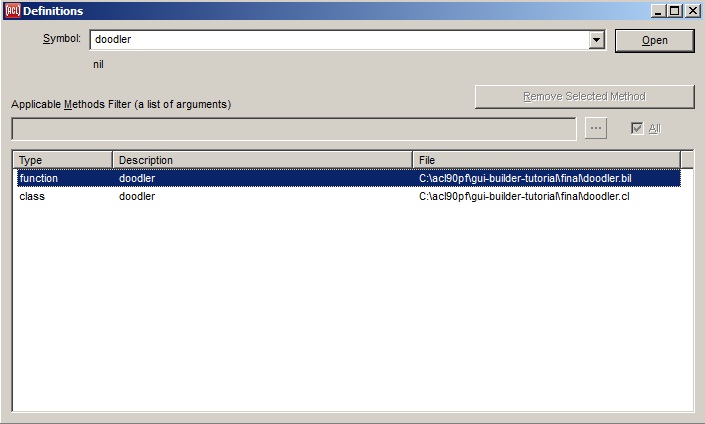Click inside the Symbol text box
Screen dimensions: 705x424
(x=338, y=40)
